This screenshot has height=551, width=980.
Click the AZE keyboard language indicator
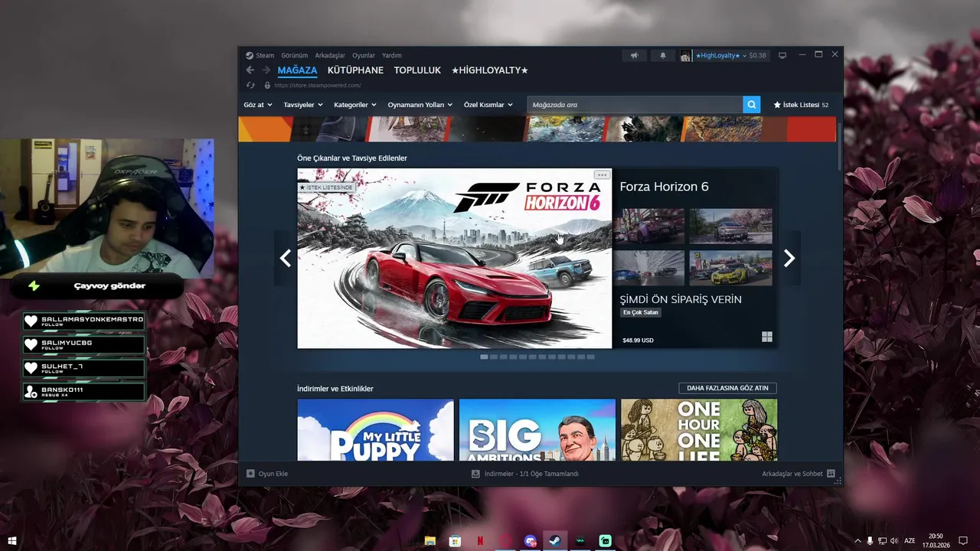(910, 541)
